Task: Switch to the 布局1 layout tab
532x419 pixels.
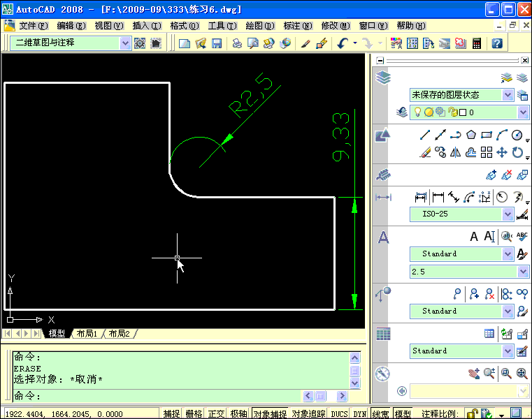Action: (87, 334)
